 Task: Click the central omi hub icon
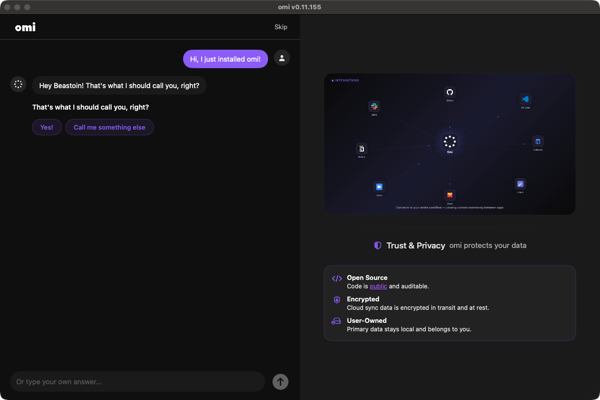pyautogui.click(x=450, y=142)
